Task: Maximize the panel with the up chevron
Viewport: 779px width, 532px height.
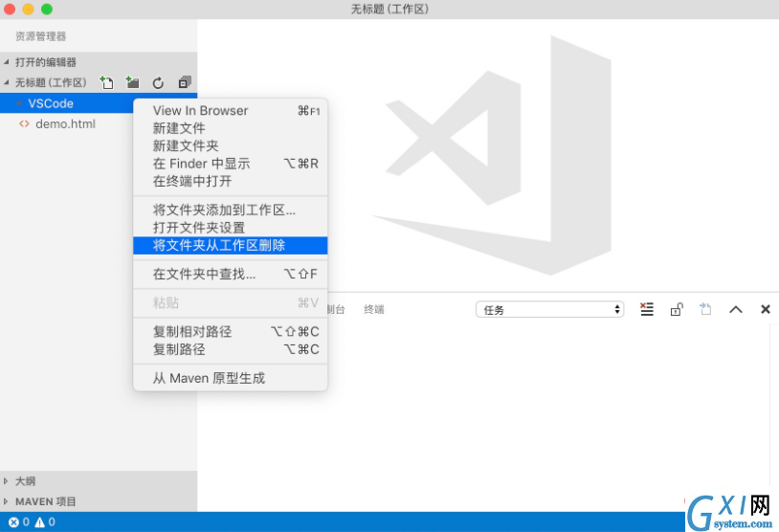Action: 736,309
